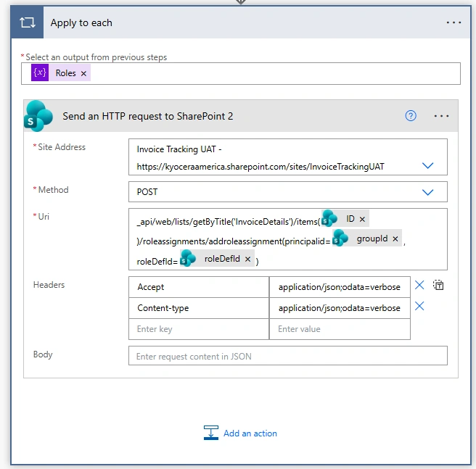The width and height of the screenshot is (476, 469).
Task: Click the Select an output field
Action: pos(241,74)
